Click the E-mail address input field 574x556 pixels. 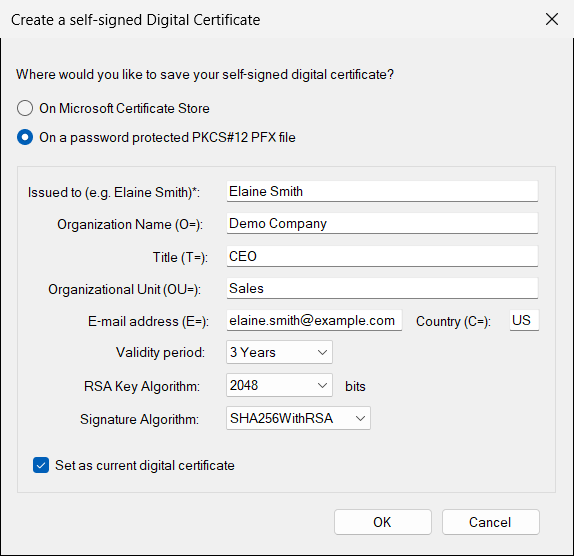pyautogui.click(x=314, y=321)
